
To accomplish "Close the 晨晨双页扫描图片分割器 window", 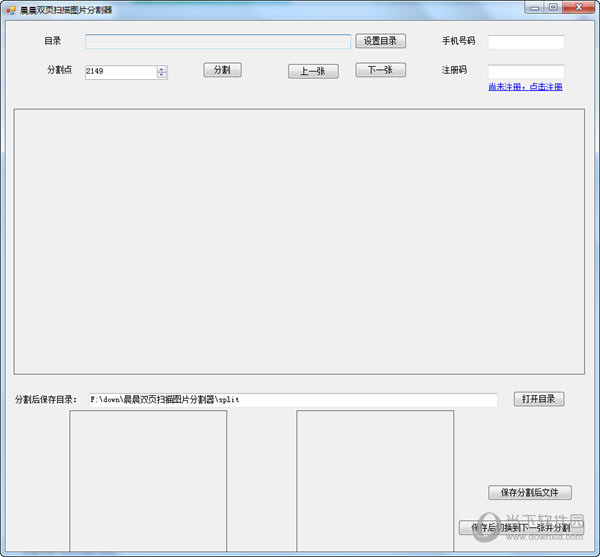I will pyautogui.click(x=579, y=7).
